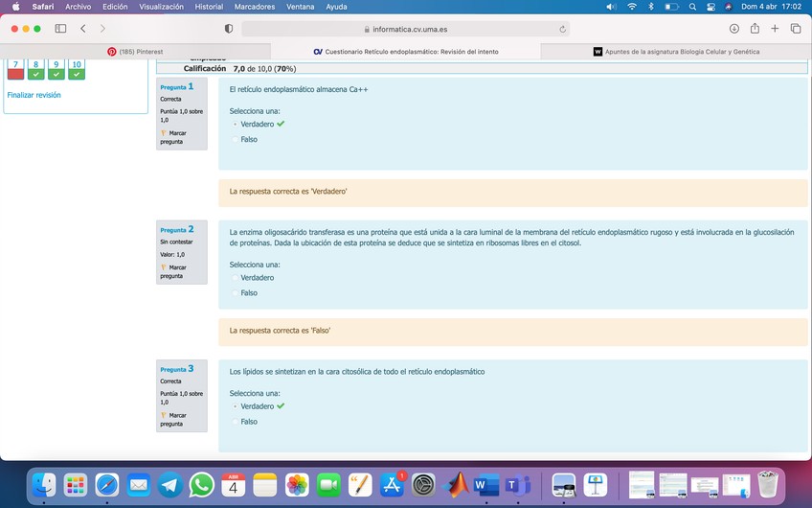Click the reload page icon in address bar
Screen dimensions: 812x508
coord(562,29)
